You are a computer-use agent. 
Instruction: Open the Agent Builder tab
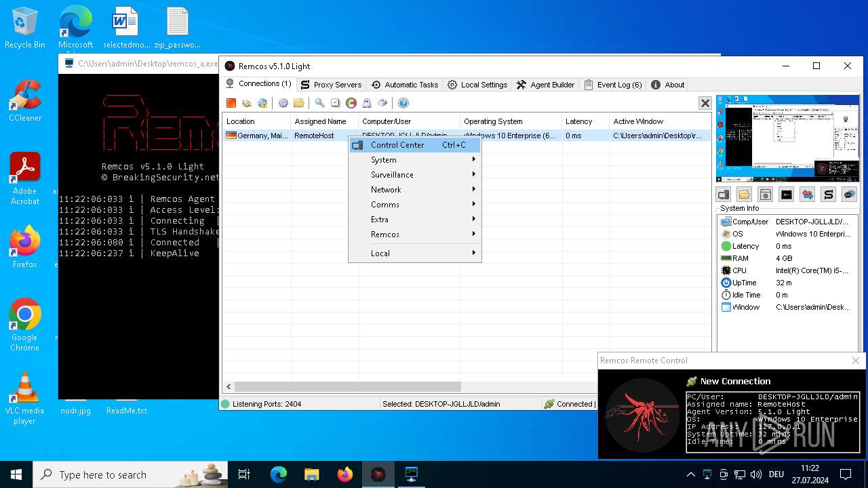tap(545, 85)
